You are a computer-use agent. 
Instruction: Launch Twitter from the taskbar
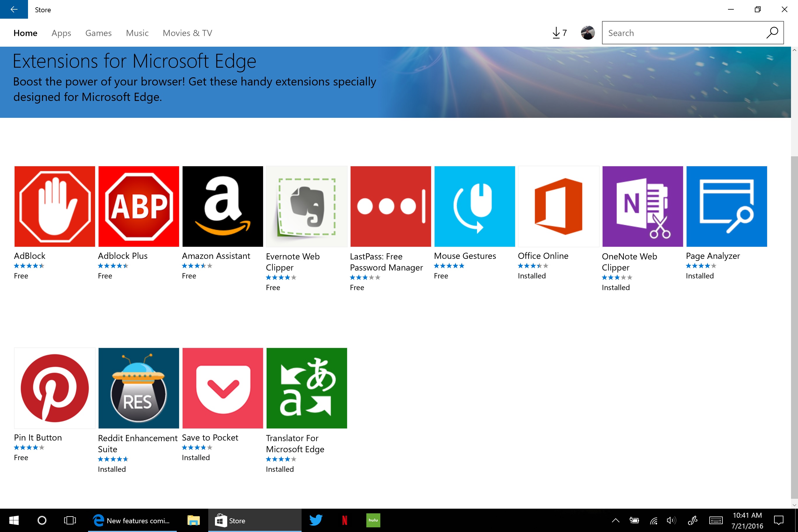click(316, 520)
